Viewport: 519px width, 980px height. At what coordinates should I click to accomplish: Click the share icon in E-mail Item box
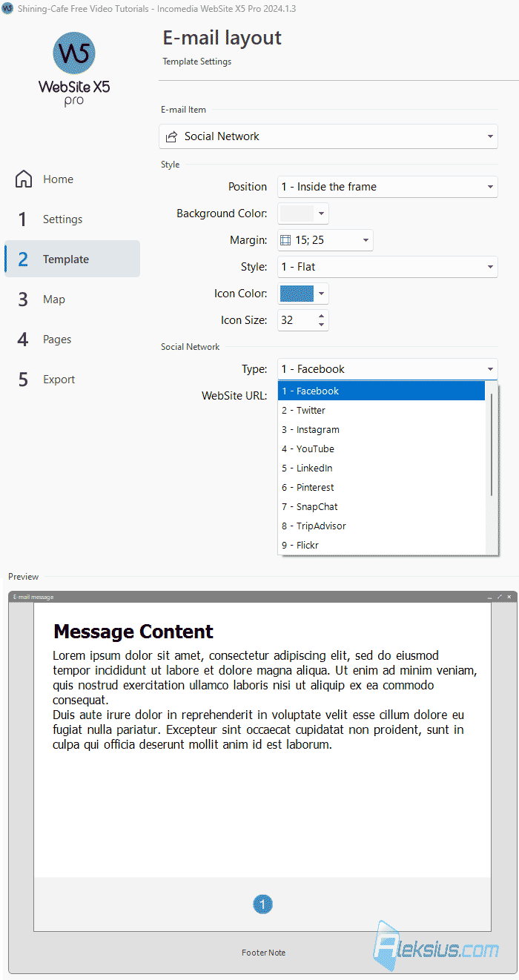171,136
